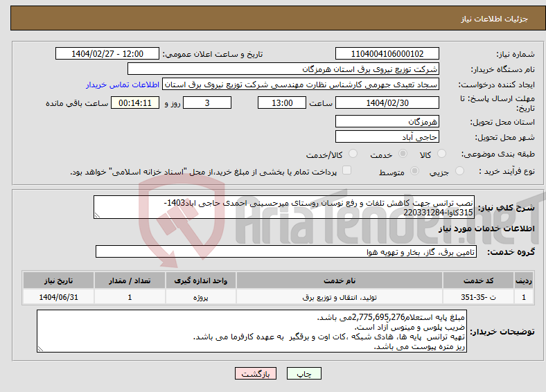
Task: Click the شماره نیاز label
Action: pos(516,54)
